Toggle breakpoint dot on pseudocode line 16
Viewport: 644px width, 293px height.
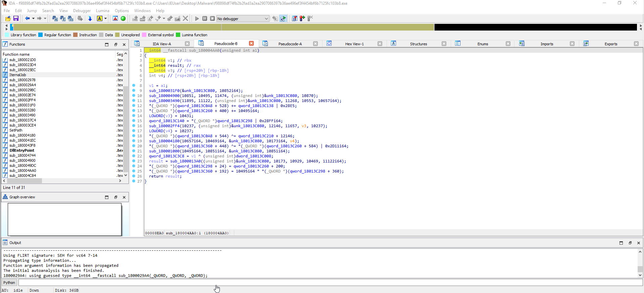coord(134,126)
